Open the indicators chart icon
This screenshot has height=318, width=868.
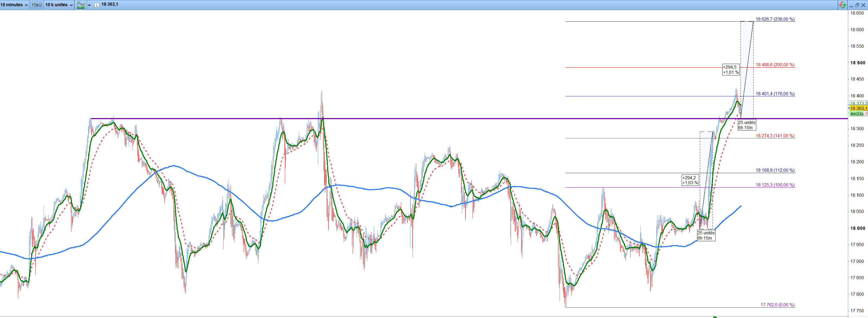[x=81, y=5]
